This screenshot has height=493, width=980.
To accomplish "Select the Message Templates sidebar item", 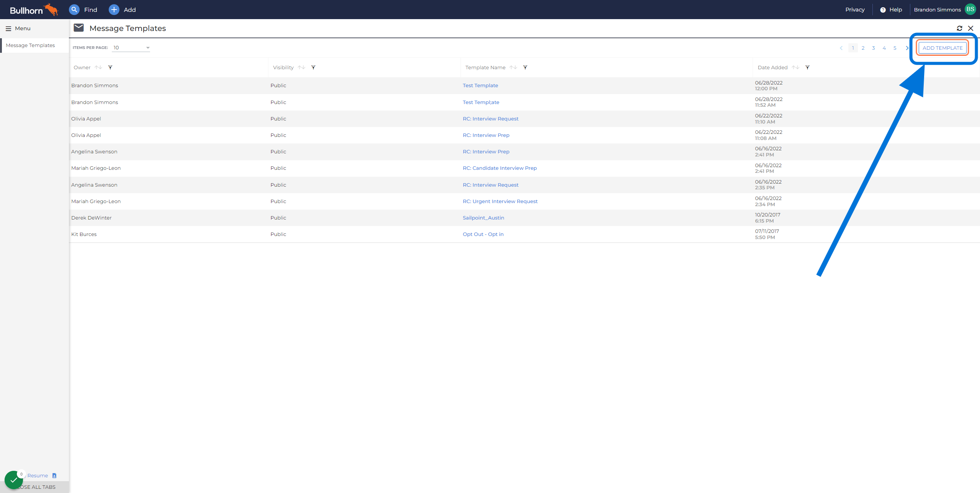I will pyautogui.click(x=34, y=45).
